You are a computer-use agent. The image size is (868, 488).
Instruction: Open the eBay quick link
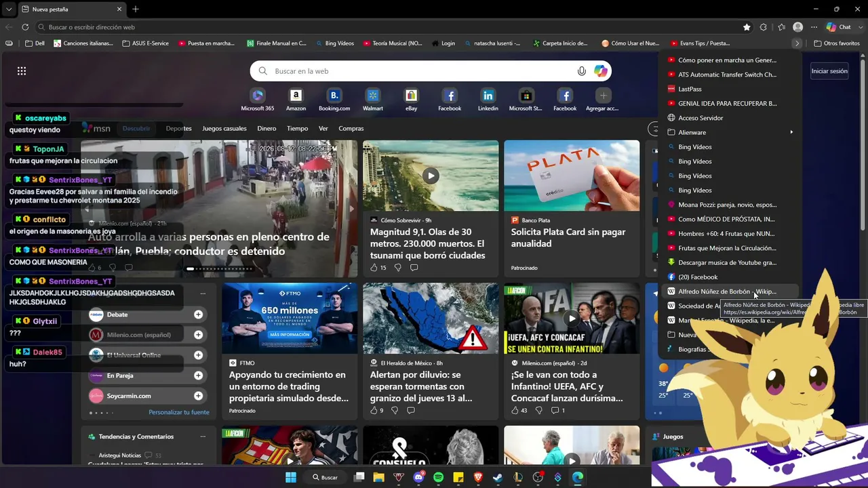(411, 99)
